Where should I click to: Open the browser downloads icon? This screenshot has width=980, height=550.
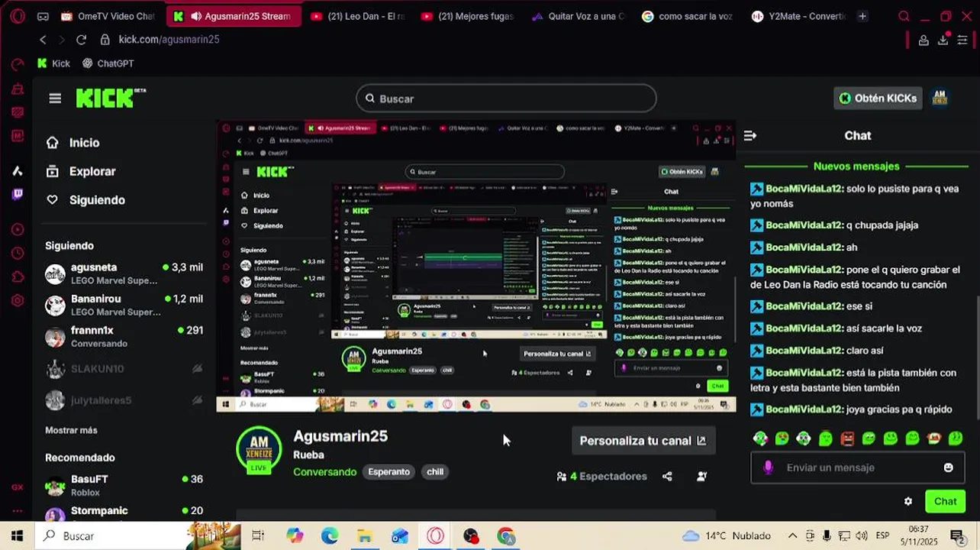(x=943, y=40)
